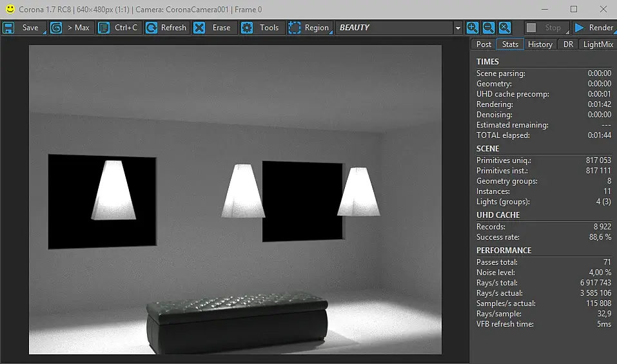Open the Tools menu label
Viewport: 617px width, 364px height.
269,28
